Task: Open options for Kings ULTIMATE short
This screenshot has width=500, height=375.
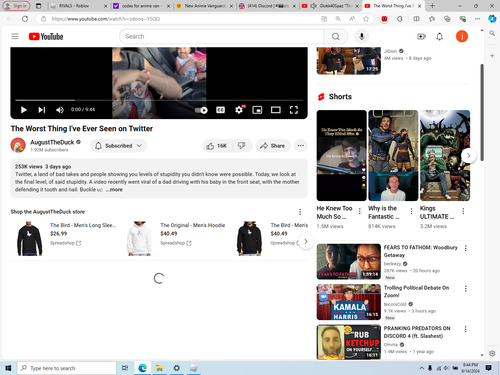Action: point(463,211)
